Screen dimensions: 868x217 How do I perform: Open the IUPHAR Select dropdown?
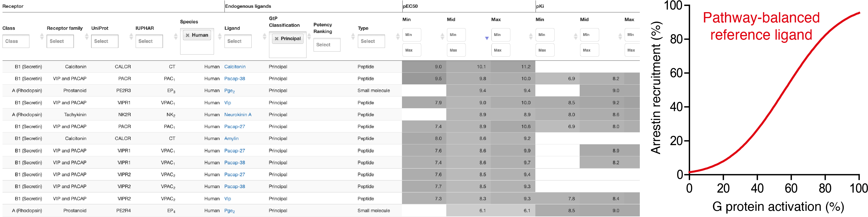[x=149, y=41]
